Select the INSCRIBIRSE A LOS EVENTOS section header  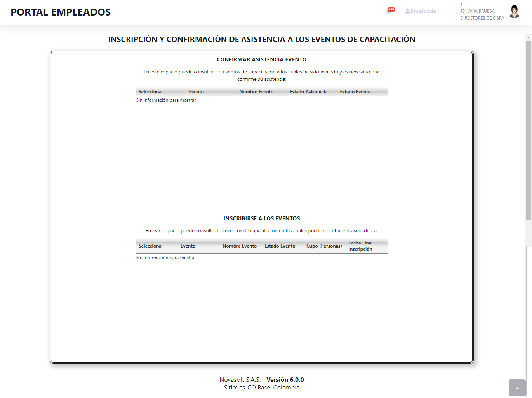coord(261,218)
